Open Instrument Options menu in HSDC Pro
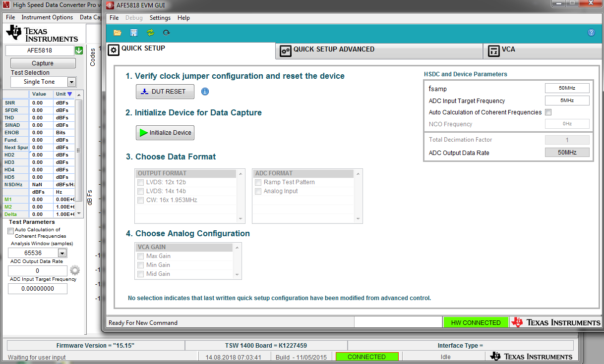 click(47, 17)
